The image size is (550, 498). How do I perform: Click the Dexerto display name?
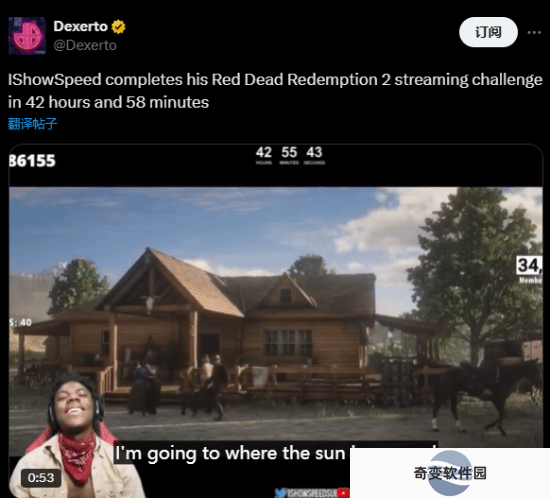click(80, 26)
